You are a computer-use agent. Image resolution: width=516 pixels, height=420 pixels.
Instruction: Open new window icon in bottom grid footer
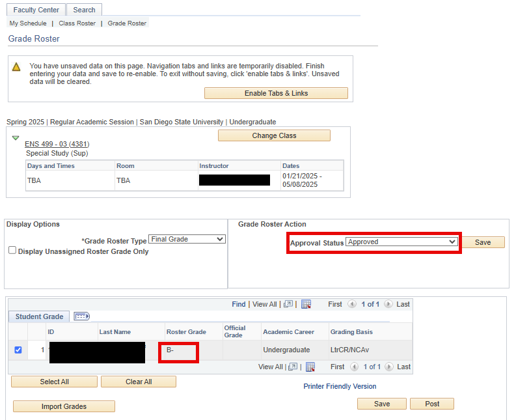click(x=293, y=367)
